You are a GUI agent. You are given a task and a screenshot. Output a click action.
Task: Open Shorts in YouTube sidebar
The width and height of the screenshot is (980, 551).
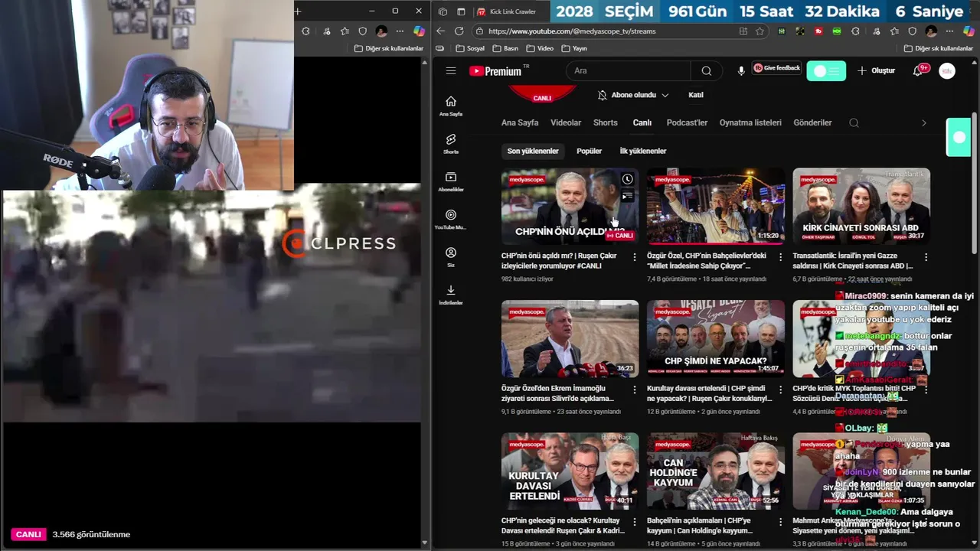pyautogui.click(x=451, y=144)
